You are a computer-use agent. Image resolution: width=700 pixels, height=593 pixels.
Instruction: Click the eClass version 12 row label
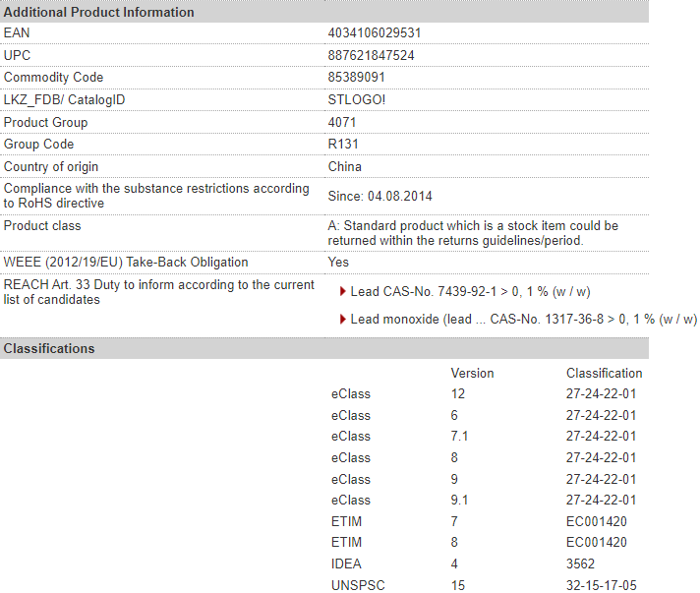[350, 393]
